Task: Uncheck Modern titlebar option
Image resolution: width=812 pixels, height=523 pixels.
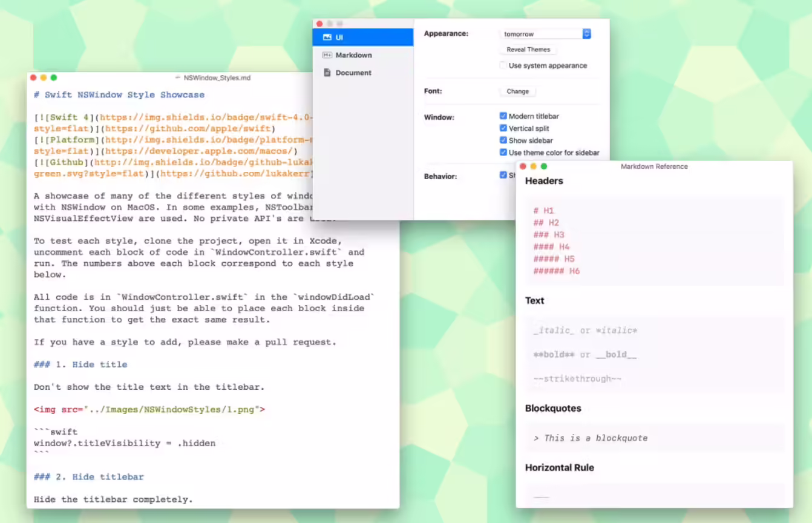Action: [x=503, y=116]
